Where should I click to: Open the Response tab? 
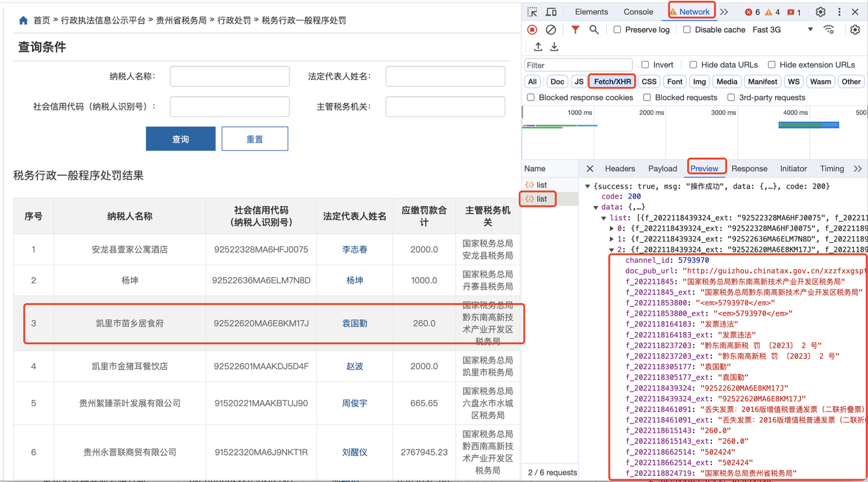click(749, 169)
